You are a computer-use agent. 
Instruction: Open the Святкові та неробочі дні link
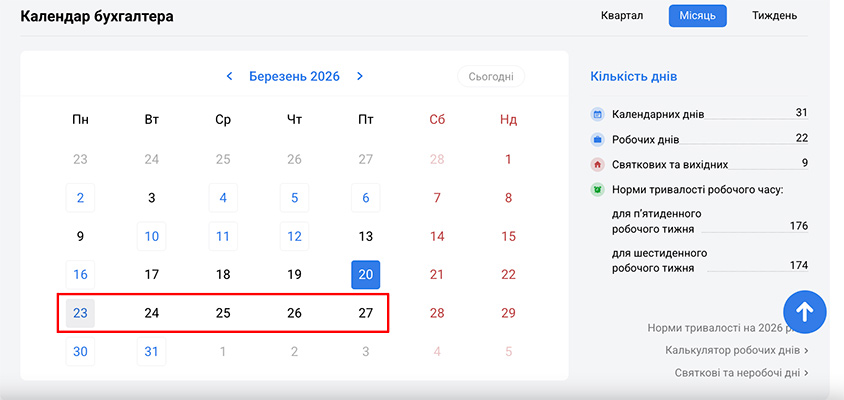point(741,373)
